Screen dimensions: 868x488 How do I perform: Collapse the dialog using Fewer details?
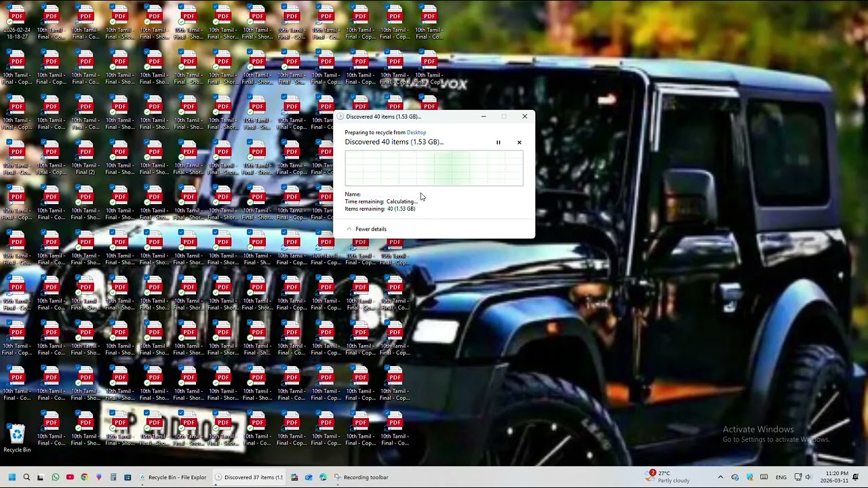point(366,229)
